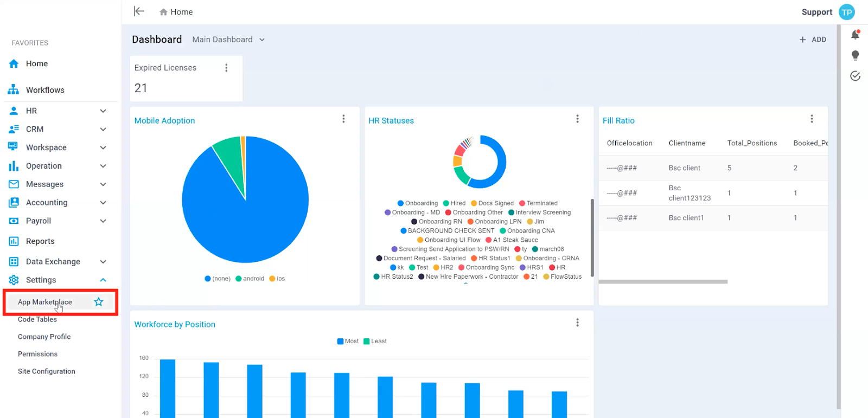Open the Mobile Adoption report title

click(x=164, y=120)
